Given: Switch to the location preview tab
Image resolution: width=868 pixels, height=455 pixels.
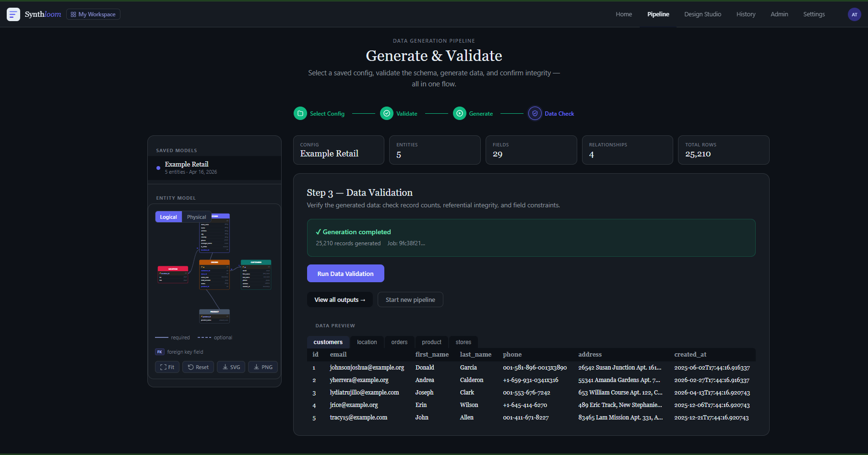Looking at the screenshot, I should [x=367, y=342].
